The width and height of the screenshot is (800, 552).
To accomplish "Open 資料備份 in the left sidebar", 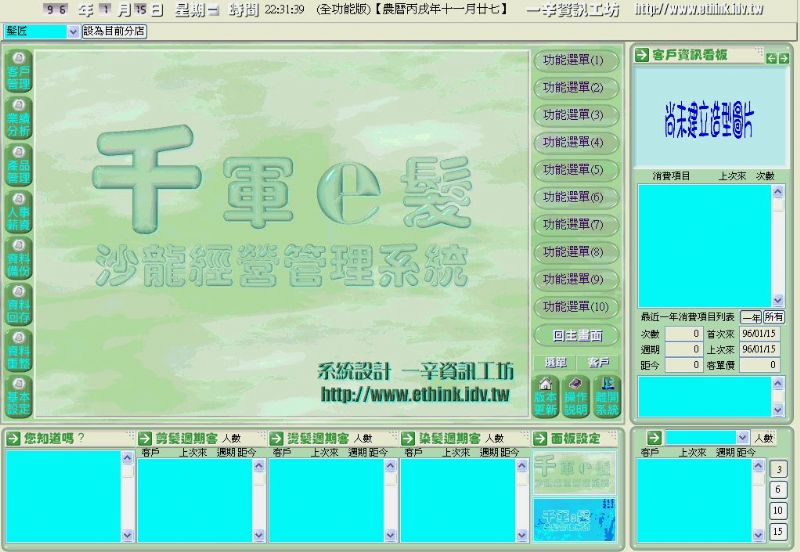I will (19, 258).
